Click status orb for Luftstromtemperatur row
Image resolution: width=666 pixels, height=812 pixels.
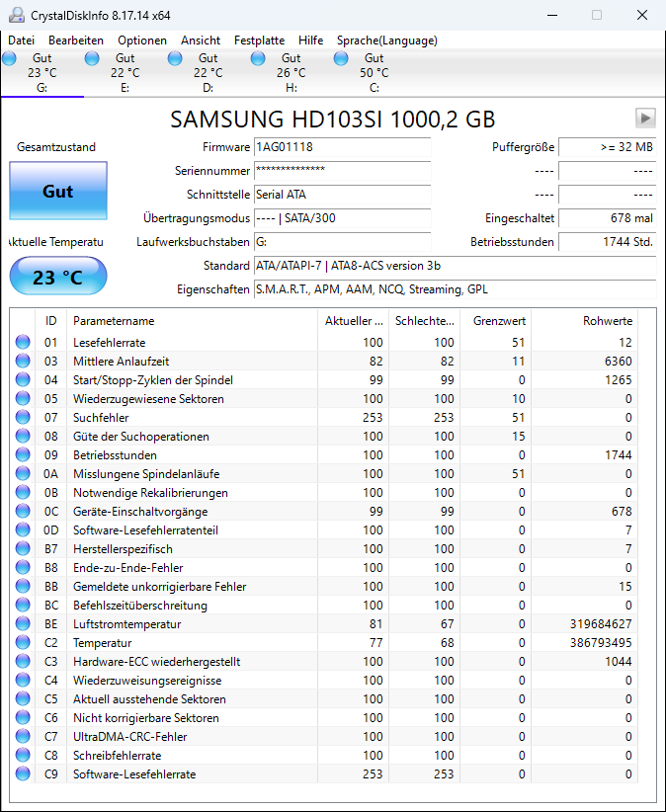pos(23,623)
